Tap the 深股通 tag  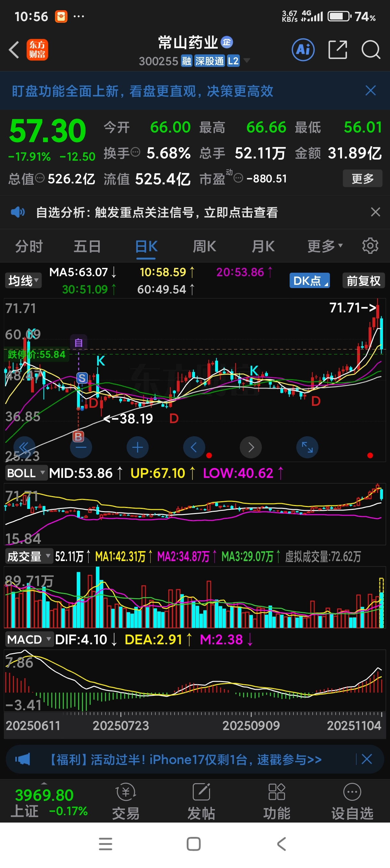209,61
